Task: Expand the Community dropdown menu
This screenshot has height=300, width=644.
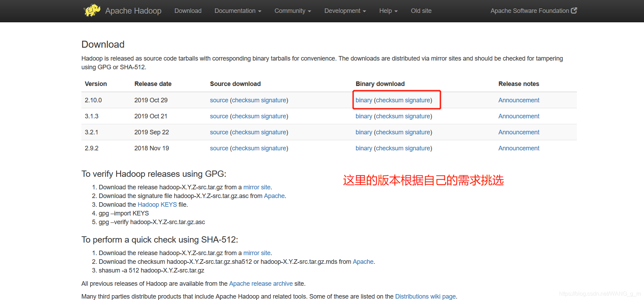Action: click(293, 11)
